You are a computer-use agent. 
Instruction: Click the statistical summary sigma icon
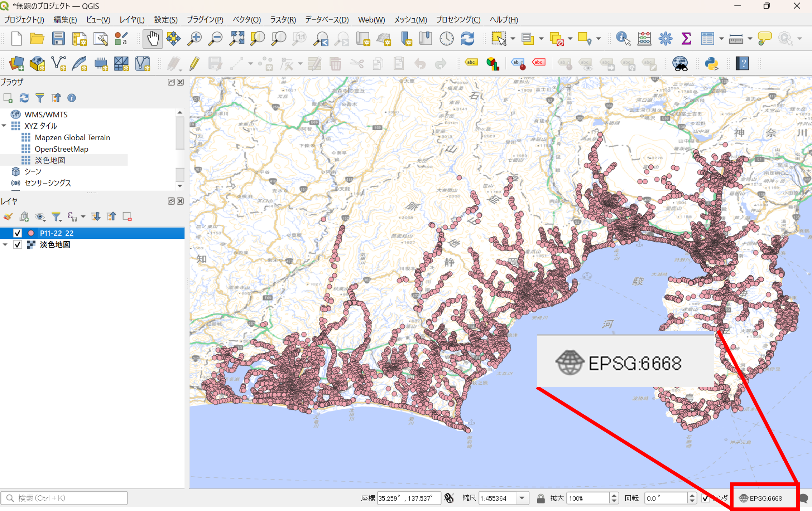pos(686,39)
